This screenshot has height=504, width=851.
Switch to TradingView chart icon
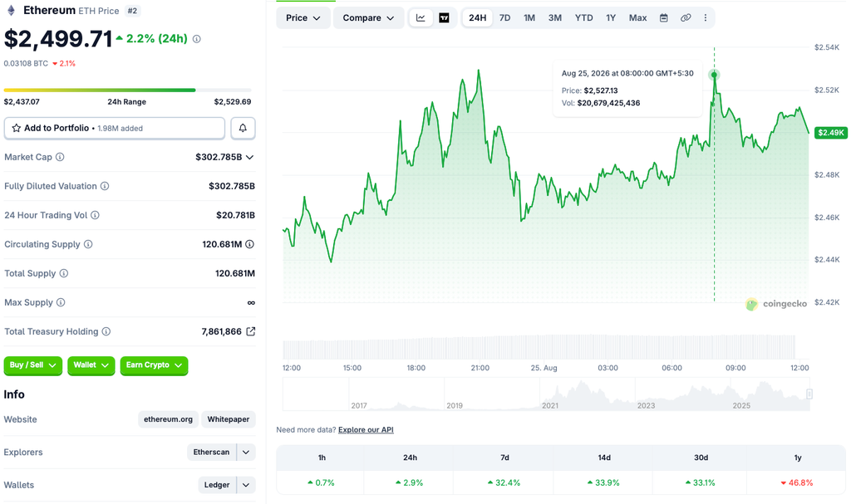click(x=444, y=18)
